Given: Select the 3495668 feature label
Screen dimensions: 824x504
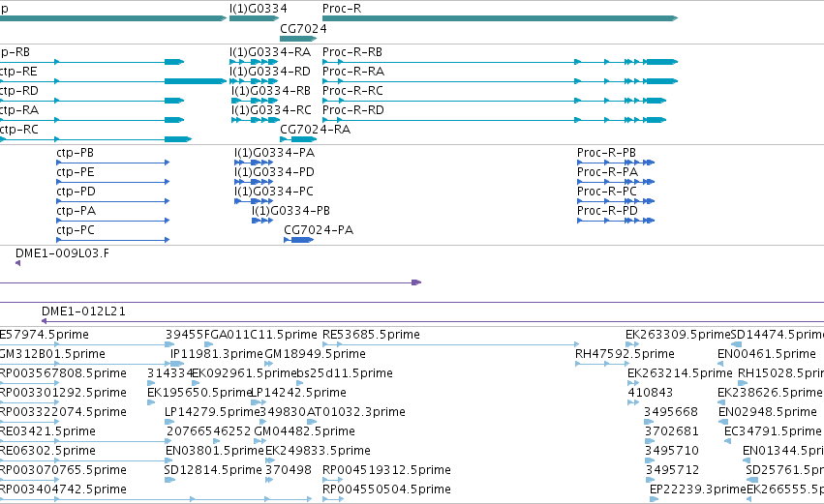Looking at the screenshot, I should coord(671,413).
